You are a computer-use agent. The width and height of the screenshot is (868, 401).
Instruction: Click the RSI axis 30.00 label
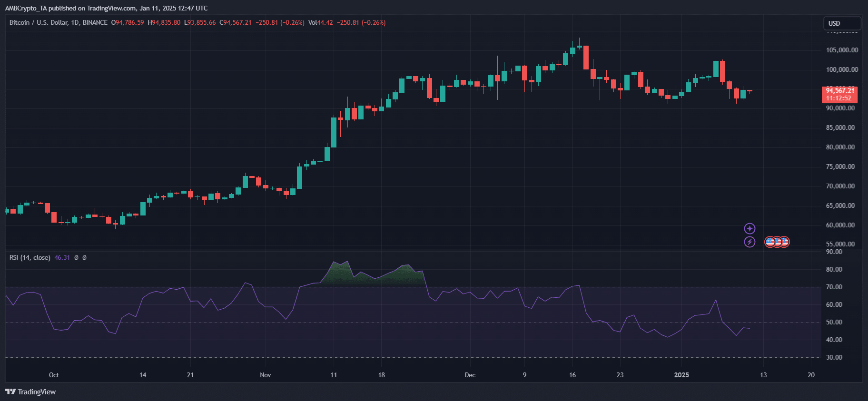[x=834, y=357]
